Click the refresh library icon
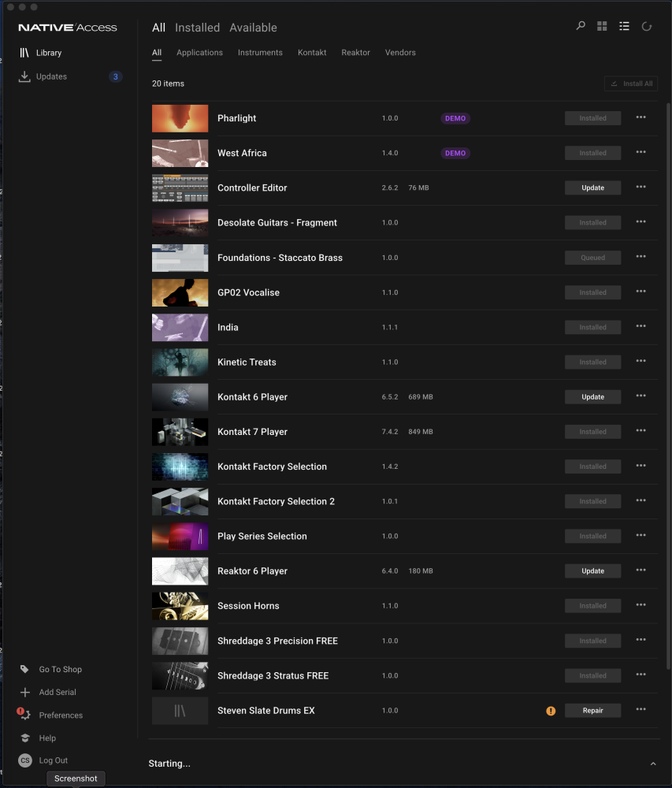Viewport: 672px width, 788px height. [x=647, y=26]
